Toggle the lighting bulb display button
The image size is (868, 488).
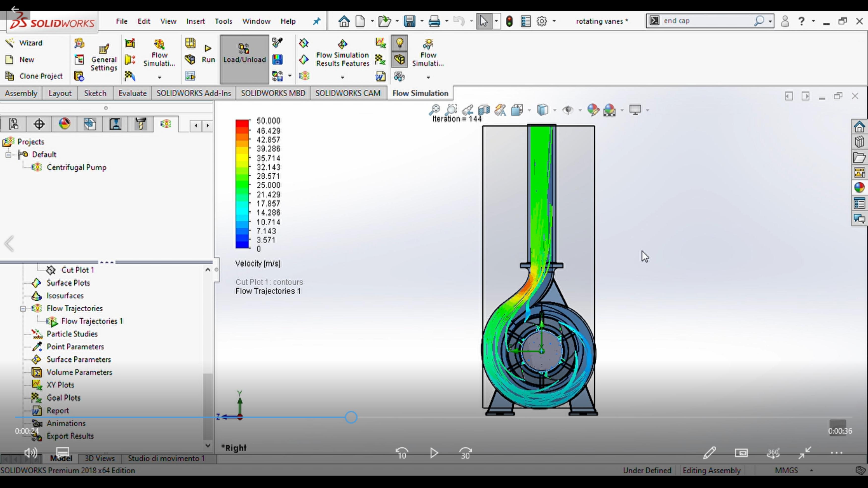coord(400,43)
